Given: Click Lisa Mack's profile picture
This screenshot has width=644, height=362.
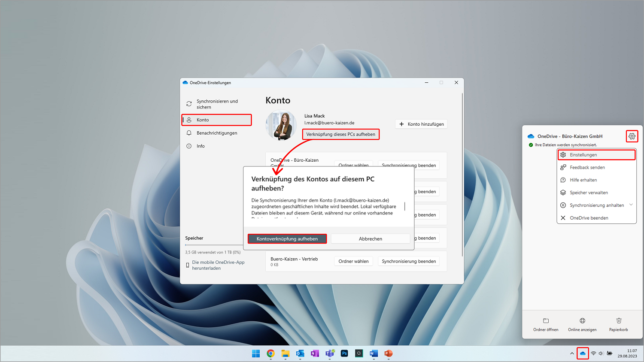Looking at the screenshot, I should [281, 125].
